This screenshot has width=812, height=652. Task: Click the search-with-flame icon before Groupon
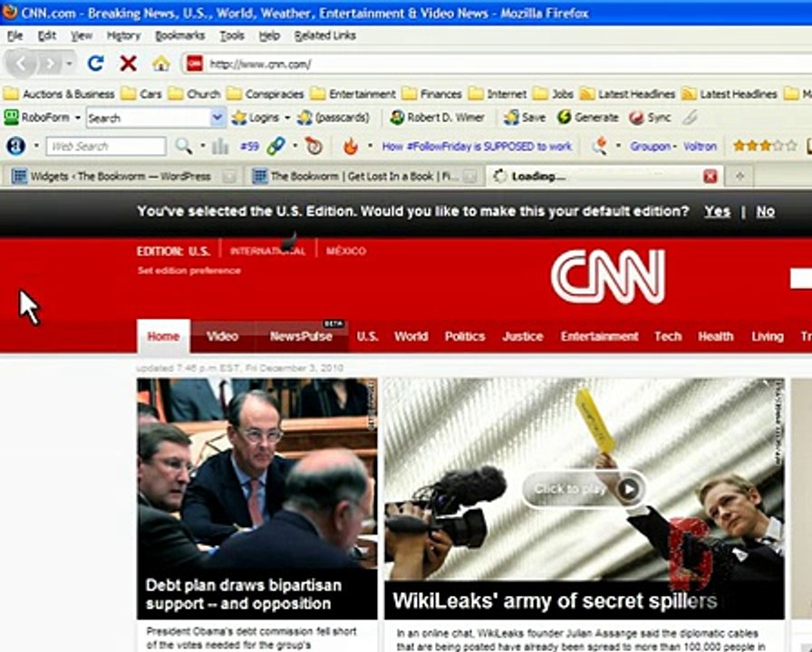point(601,147)
